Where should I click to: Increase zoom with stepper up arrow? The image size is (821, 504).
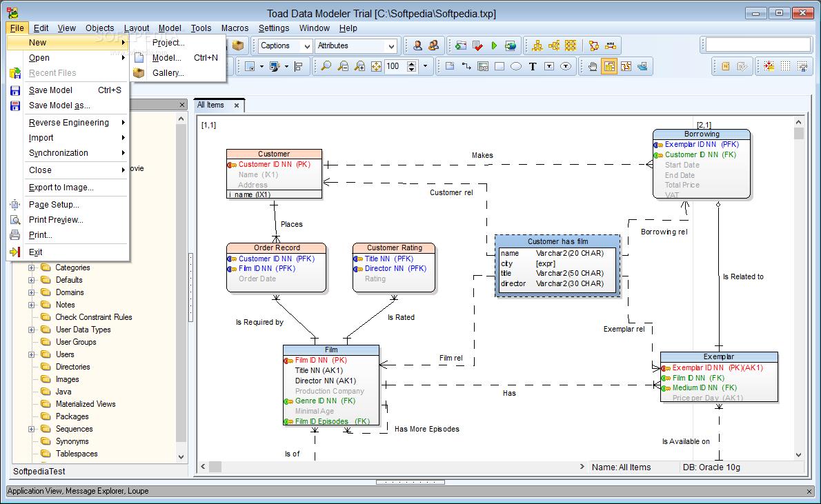412,63
